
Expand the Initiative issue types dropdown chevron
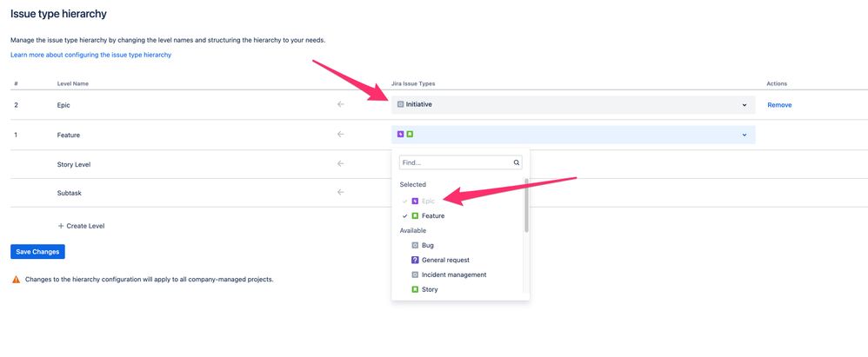click(x=744, y=104)
